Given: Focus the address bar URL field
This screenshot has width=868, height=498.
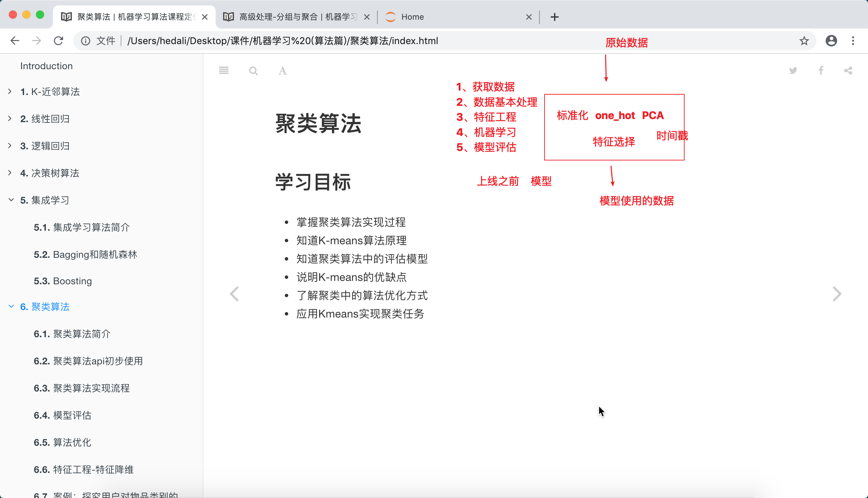Looking at the screenshot, I should point(445,41).
